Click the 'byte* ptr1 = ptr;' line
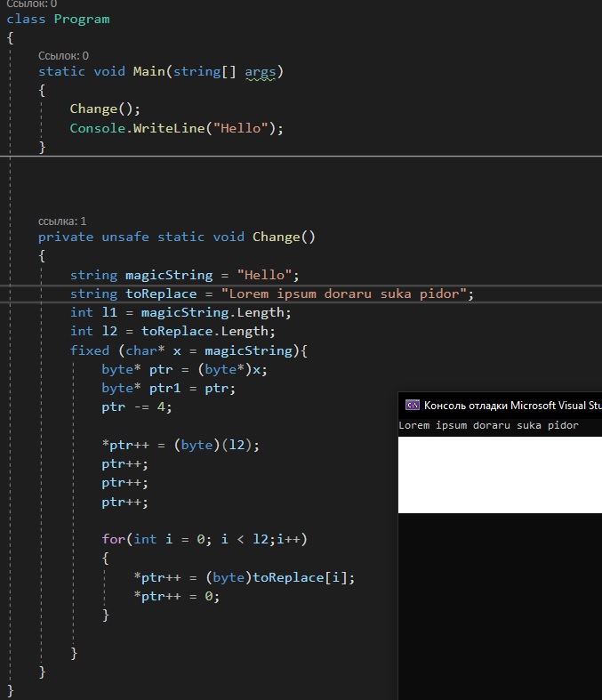This screenshot has height=700, width=602. pos(168,389)
